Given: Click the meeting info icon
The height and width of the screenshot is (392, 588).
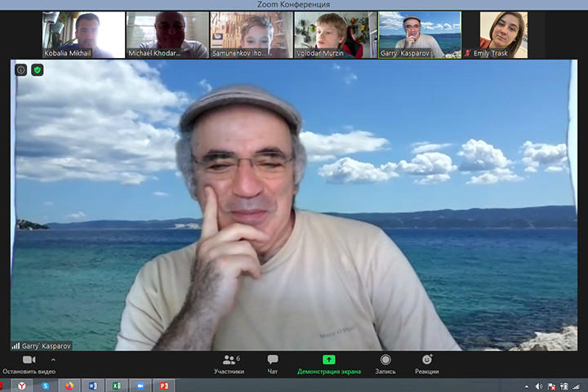Looking at the screenshot, I should (x=21, y=70).
